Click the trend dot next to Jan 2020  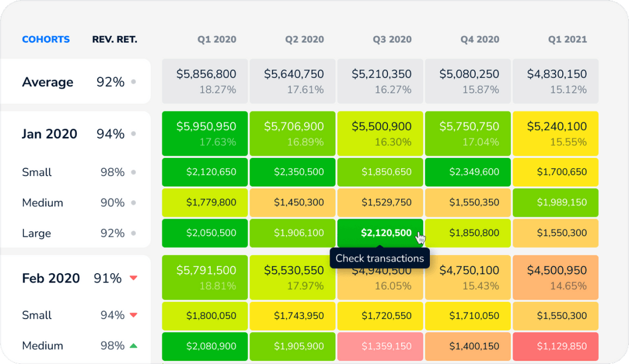133,134
